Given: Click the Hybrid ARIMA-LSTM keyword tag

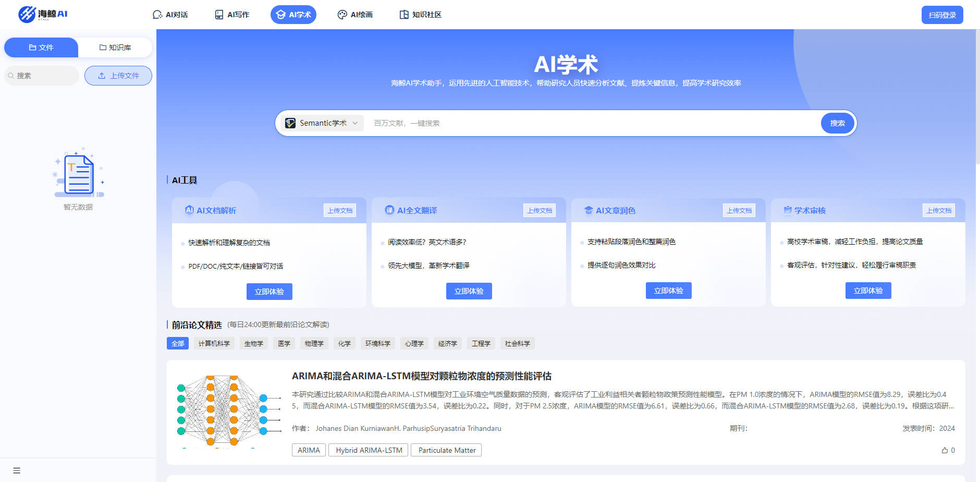Looking at the screenshot, I should tap(369, 450).
